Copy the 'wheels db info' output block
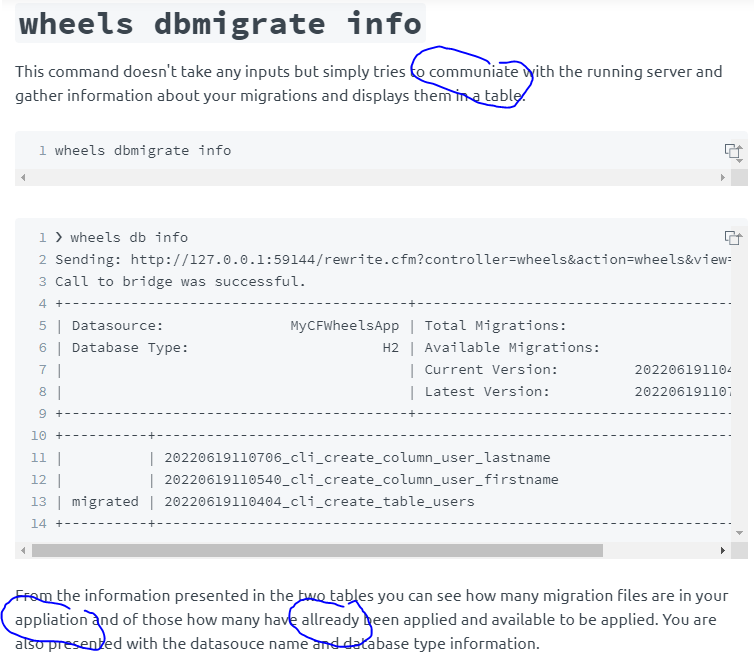The height and width of the screenshot is (664, 754). (732, 238)
